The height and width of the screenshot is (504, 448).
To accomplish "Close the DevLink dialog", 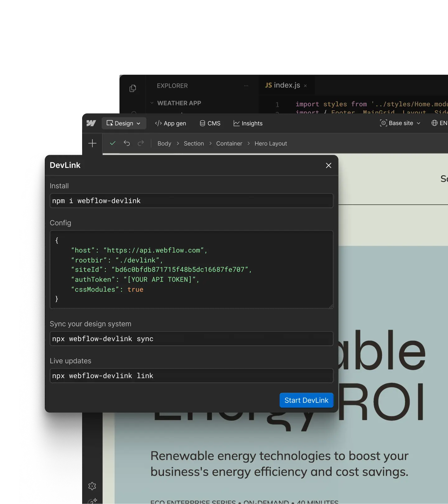I will point(329,165).
